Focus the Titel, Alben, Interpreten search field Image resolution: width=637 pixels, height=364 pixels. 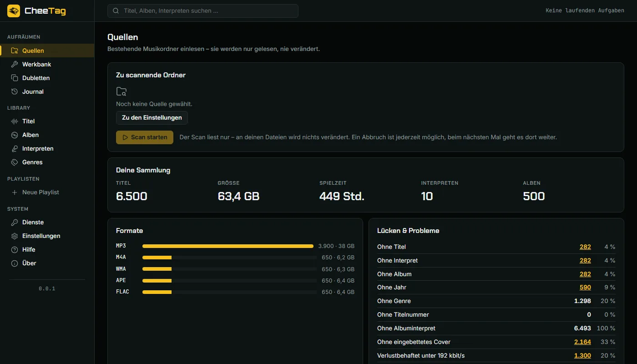[203, 11]
